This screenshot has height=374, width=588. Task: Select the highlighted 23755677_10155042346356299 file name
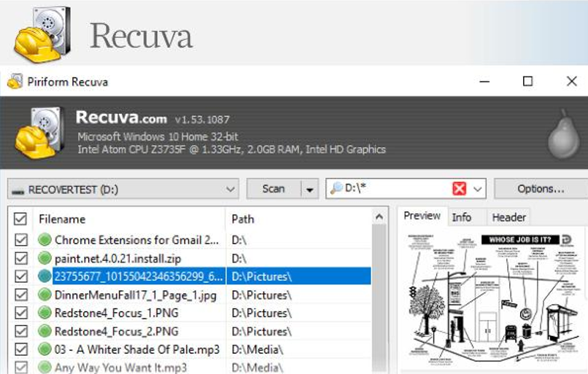[x=139, y=276]
